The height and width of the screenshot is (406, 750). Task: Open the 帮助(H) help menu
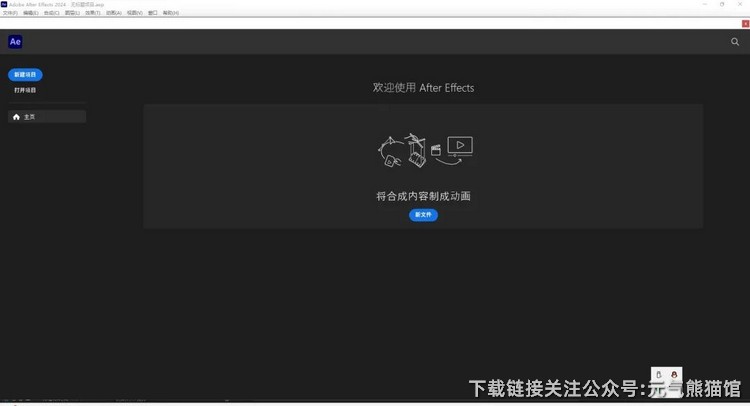(x=171, y=13)
